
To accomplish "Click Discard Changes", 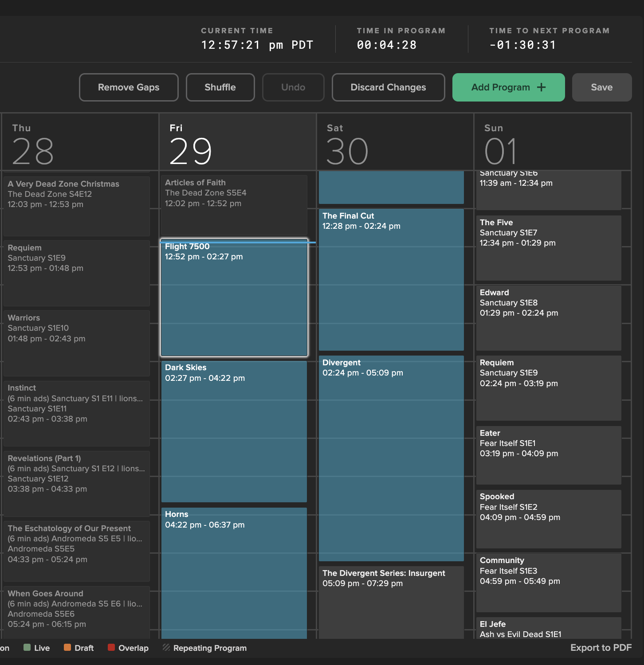I will click(388, 87).
